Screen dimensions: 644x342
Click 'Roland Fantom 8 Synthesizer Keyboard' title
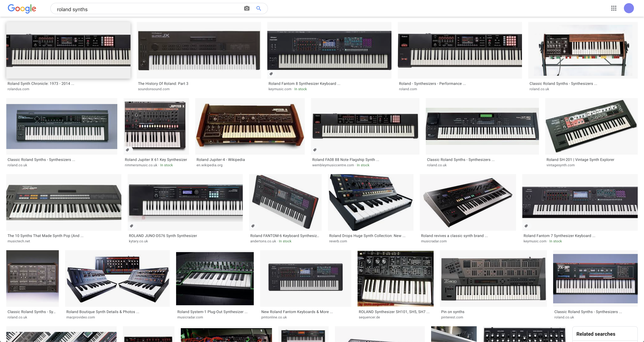coord(304,83)
